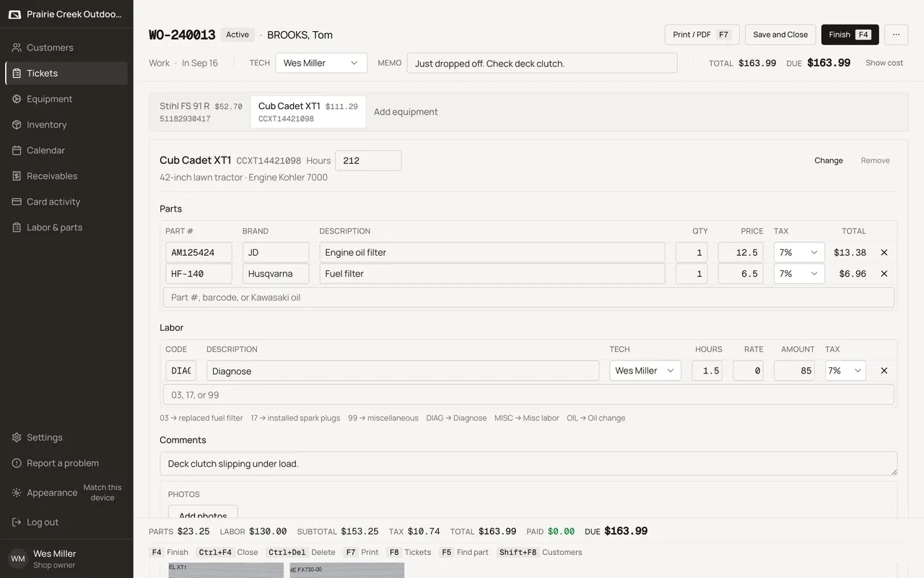The width and height of the screenshot is (924, 578).
Task: Click the Calendar icon in sidebar
Action: 17,150
